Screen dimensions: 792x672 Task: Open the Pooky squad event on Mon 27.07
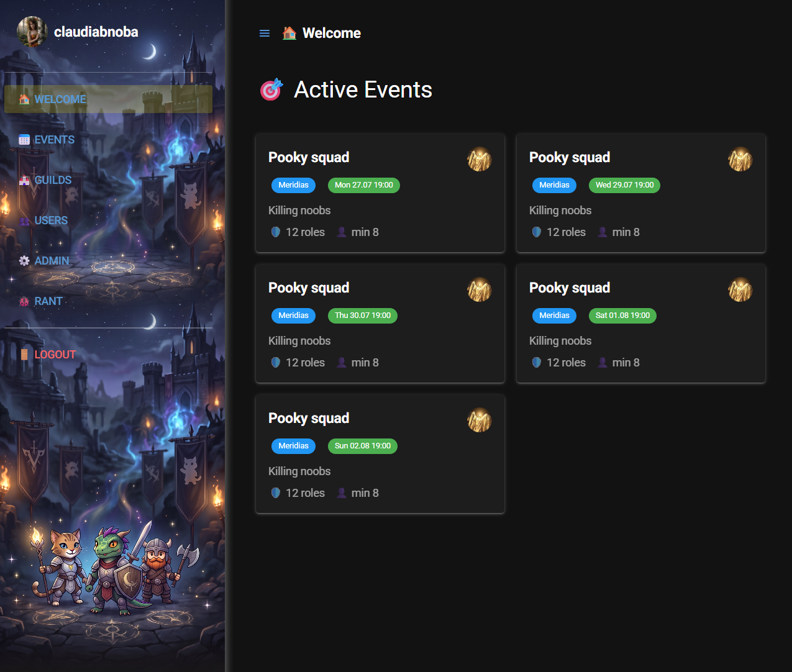[x=380, y=193]
